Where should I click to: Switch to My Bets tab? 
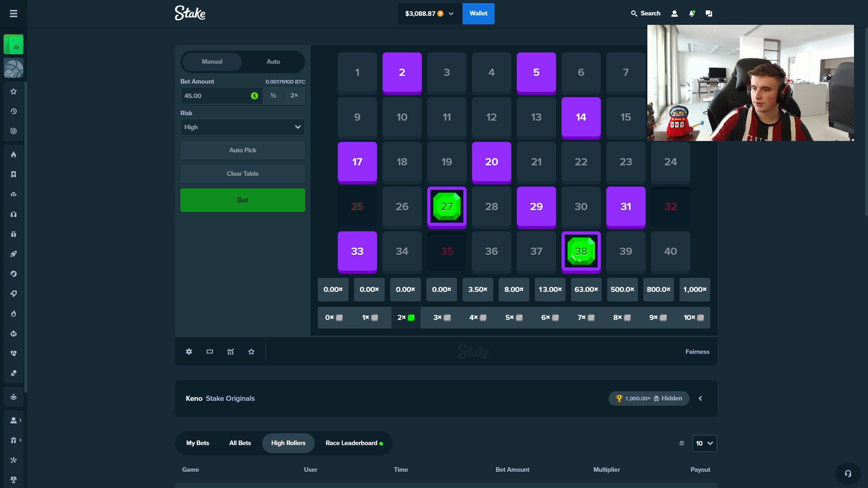point(198,443)
